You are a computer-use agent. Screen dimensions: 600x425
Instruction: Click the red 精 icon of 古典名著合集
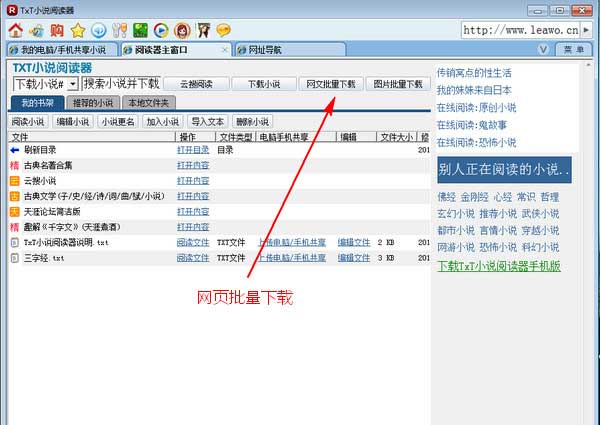tap(15, 165)
